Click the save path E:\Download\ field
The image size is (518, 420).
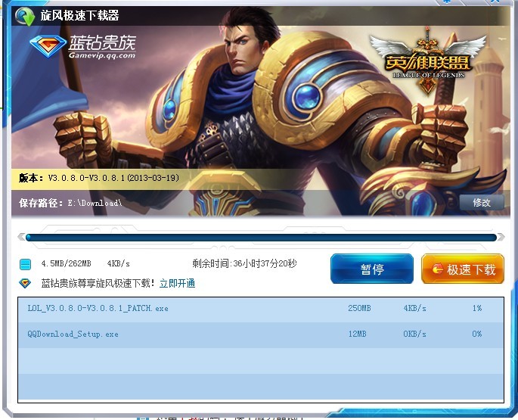(95, 203)
